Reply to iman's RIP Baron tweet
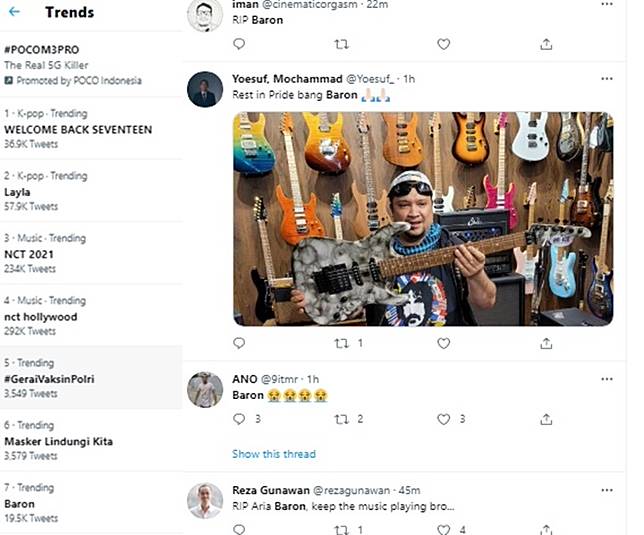This screenshot has height=535, width=644. tap(238, 44)
